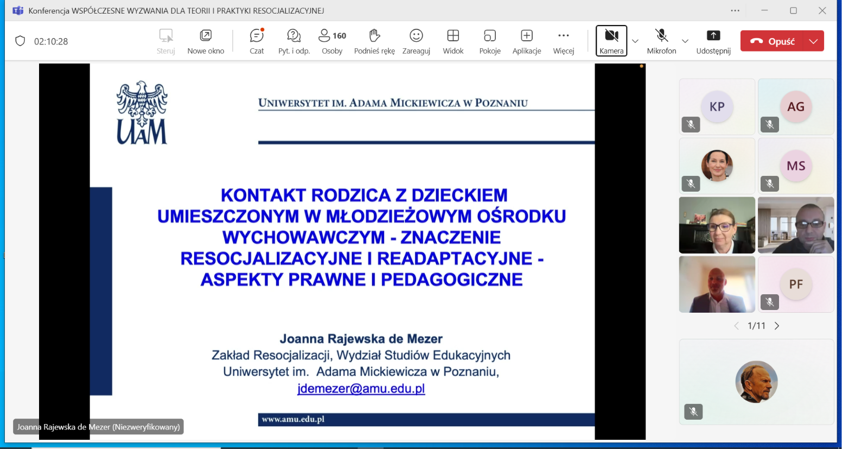Viewport: 868px width, 449px height.
Task: Open Pokoje breakout rooms
Action: pos(490,41)
